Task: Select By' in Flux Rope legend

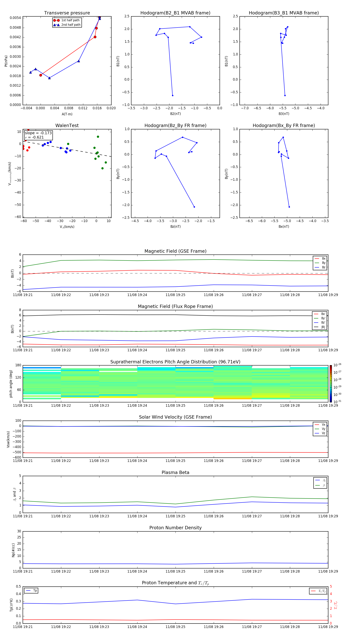Action: point(320,318)
